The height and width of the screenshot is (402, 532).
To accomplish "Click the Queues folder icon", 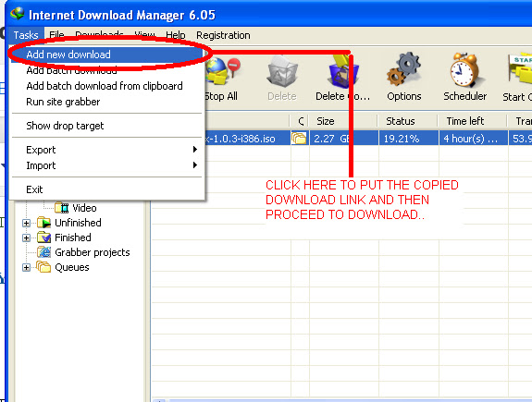I will (44, 267).
